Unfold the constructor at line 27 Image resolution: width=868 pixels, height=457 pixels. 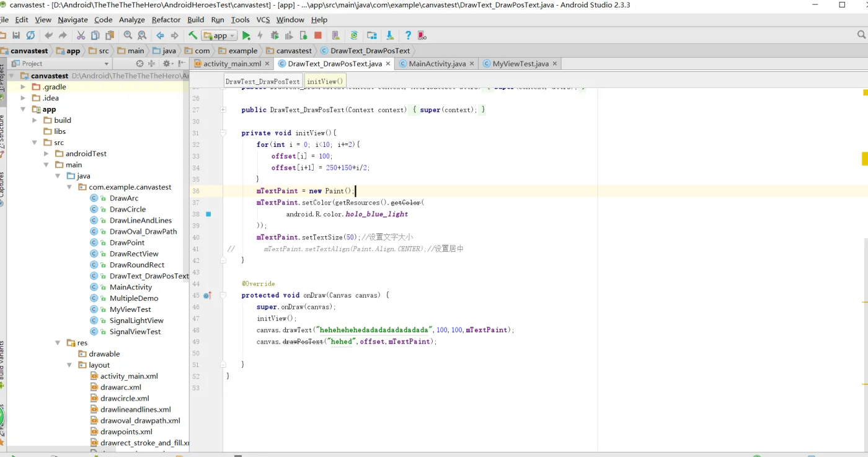point(223,110)
